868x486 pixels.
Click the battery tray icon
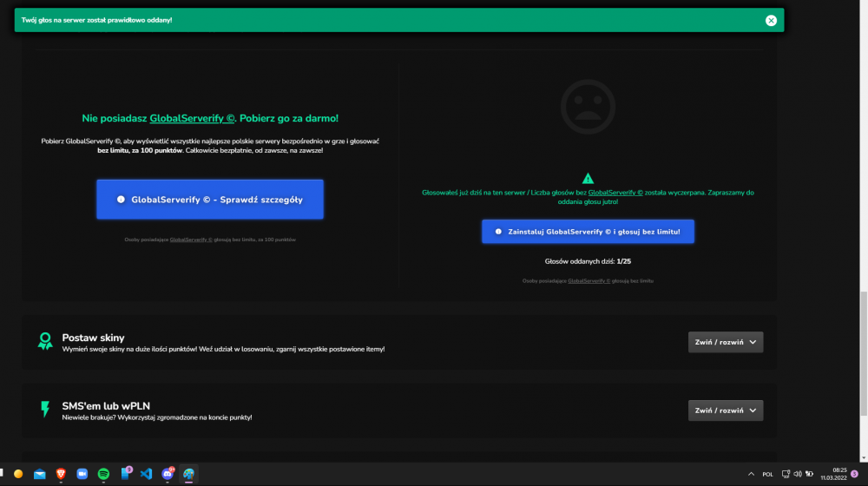point(809,474)
